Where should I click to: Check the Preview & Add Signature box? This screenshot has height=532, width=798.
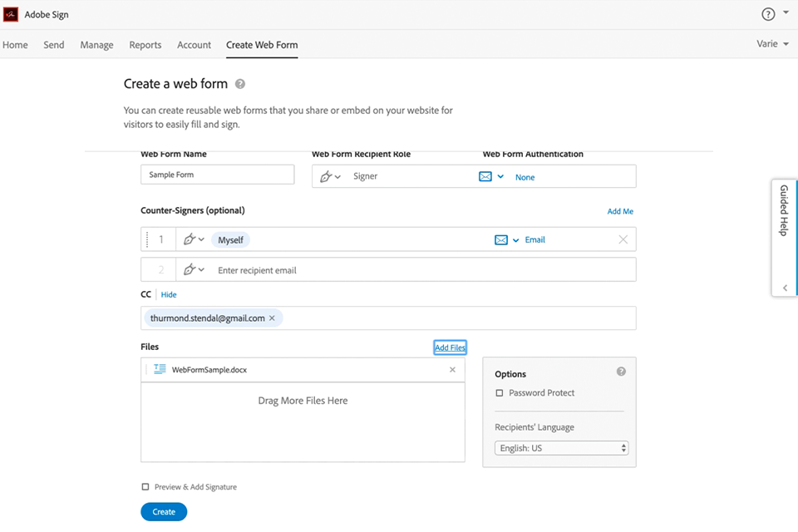[145, 487]
